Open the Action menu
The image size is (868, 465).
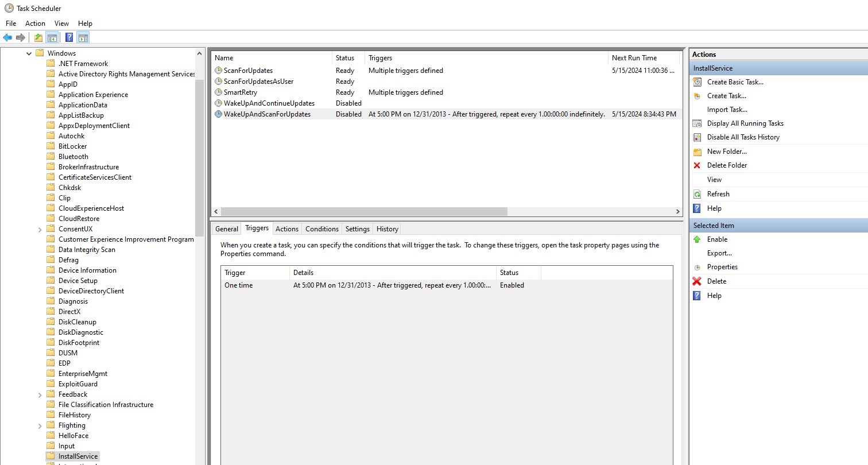click(35, 23)
